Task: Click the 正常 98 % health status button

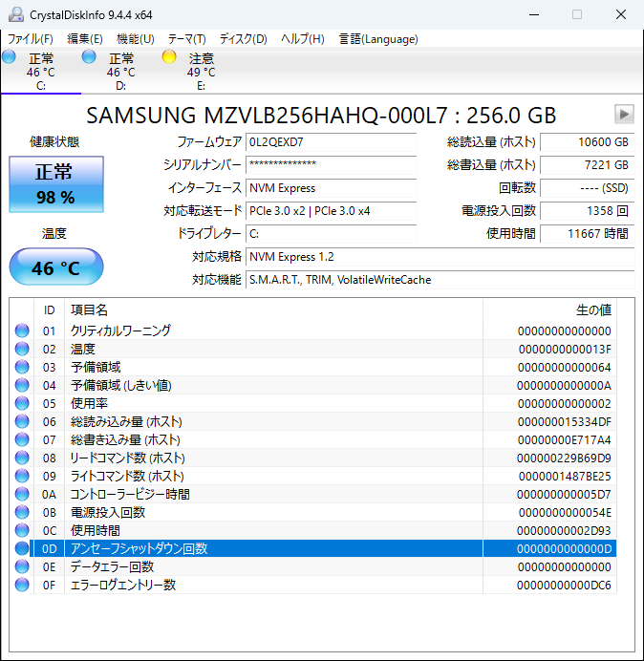Action: pyautogui.click(x=56, y=184)
